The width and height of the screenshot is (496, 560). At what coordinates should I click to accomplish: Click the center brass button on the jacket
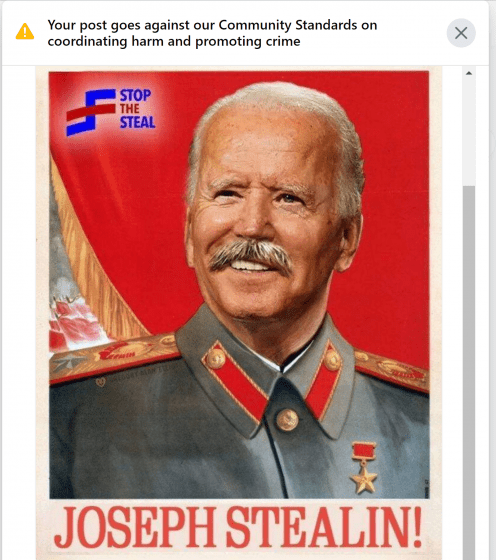287,420
